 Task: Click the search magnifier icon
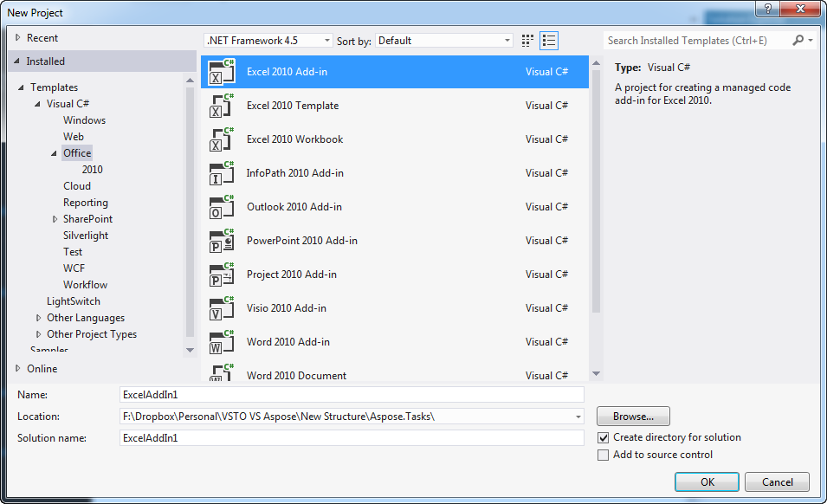coord(798,40)
